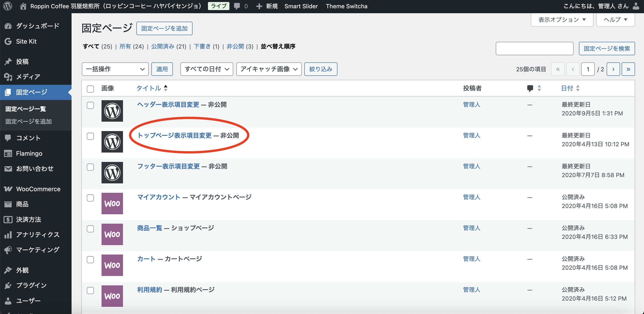The image size is (644, 314).
Task: Open the 投稿 posts menu
Action: (x=22, y=62)
